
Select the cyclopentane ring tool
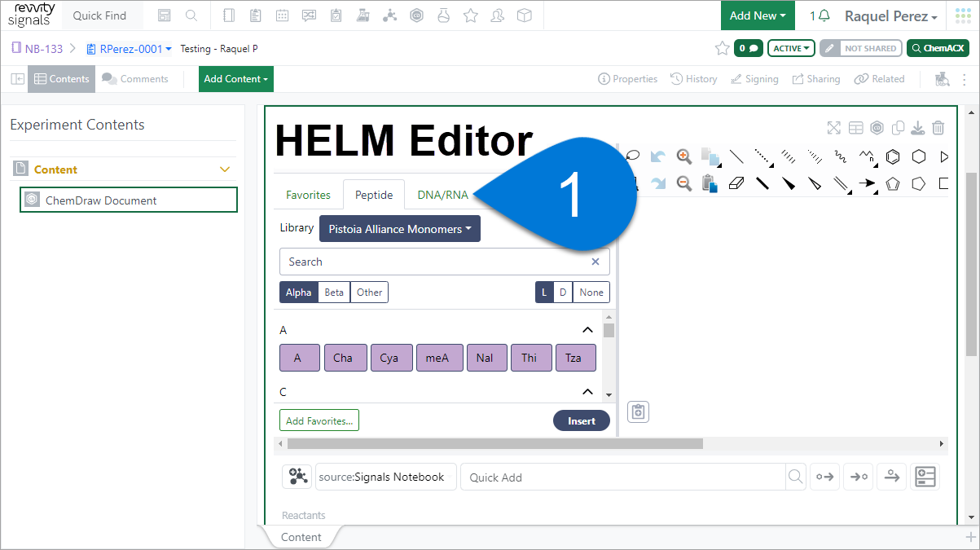tap(919, 183)
